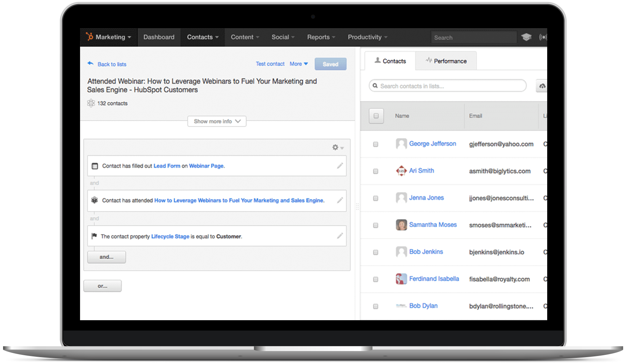Switch to the Performance tab

point(446,61)
